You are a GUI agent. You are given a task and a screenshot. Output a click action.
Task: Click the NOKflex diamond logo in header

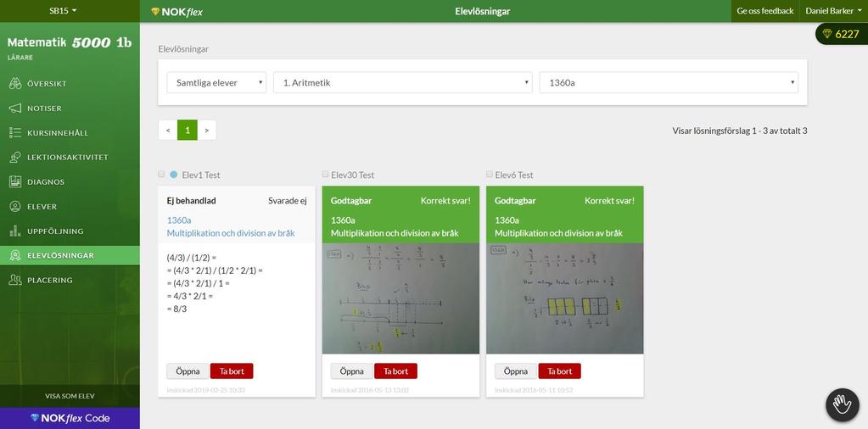coord(155,11)
